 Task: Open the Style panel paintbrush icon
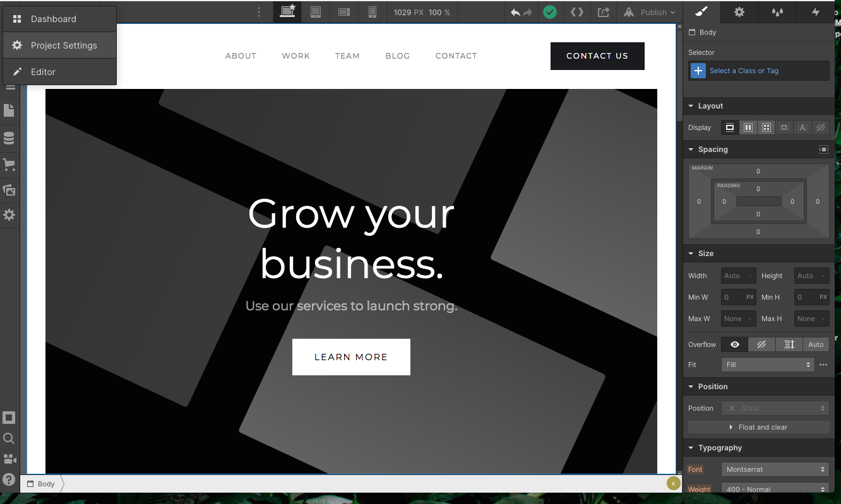[x=700, y=12]
